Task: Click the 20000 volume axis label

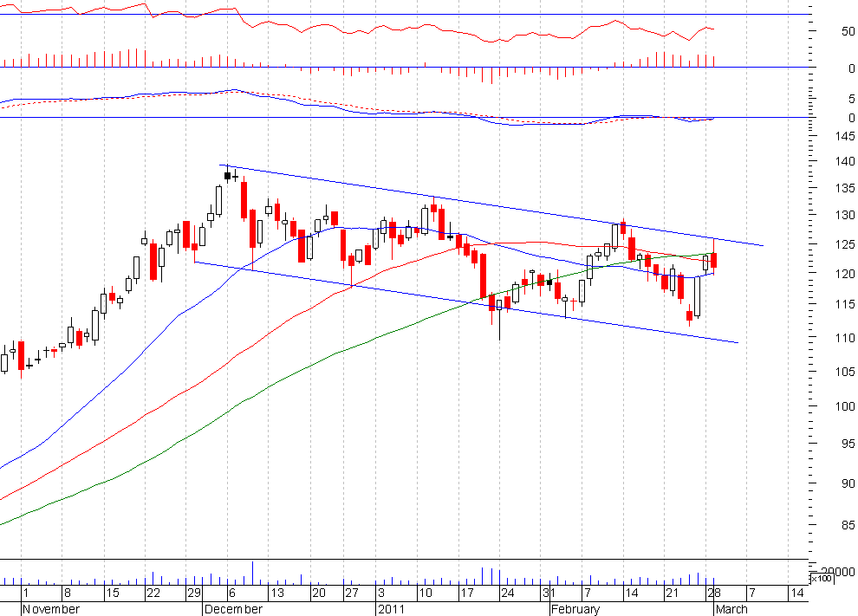Action: point(836,572)
